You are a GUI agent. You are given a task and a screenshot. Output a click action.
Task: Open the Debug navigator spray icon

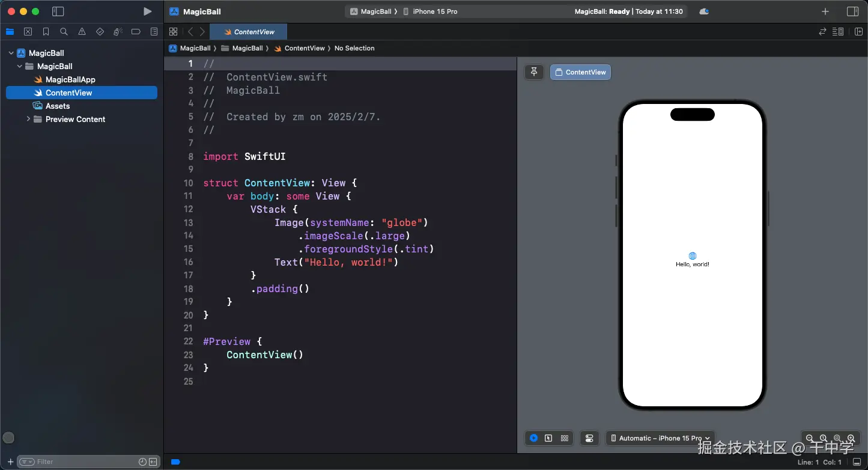pos(118,32)
